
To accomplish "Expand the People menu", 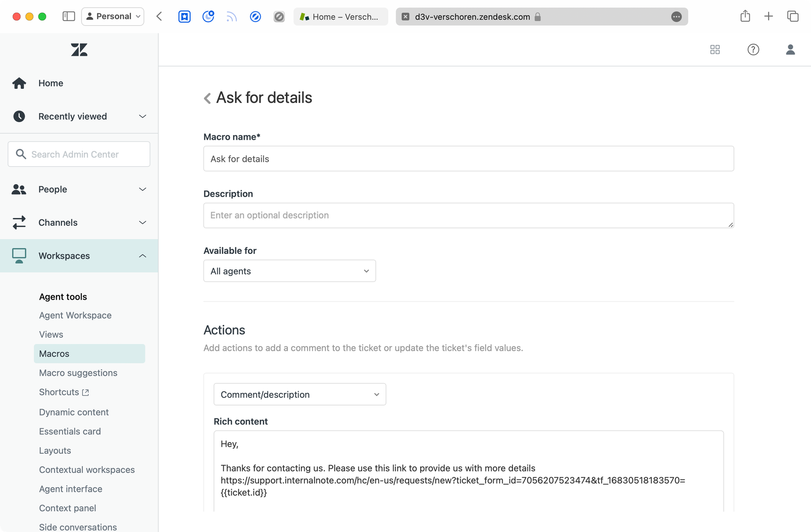I will click(x=142, y=189).
